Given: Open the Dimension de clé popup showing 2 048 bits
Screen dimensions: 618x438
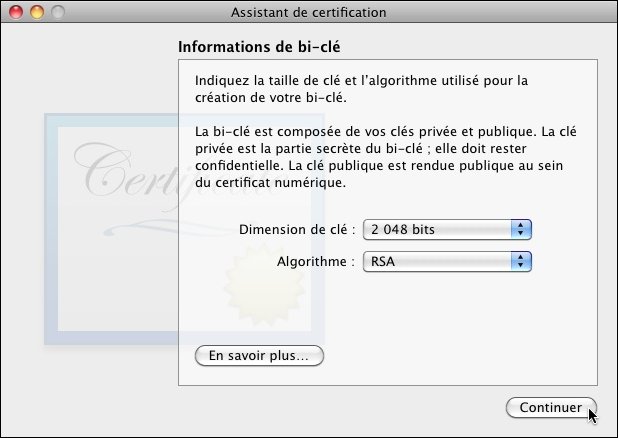Looking at the screenshot, I should click(447, 229).
